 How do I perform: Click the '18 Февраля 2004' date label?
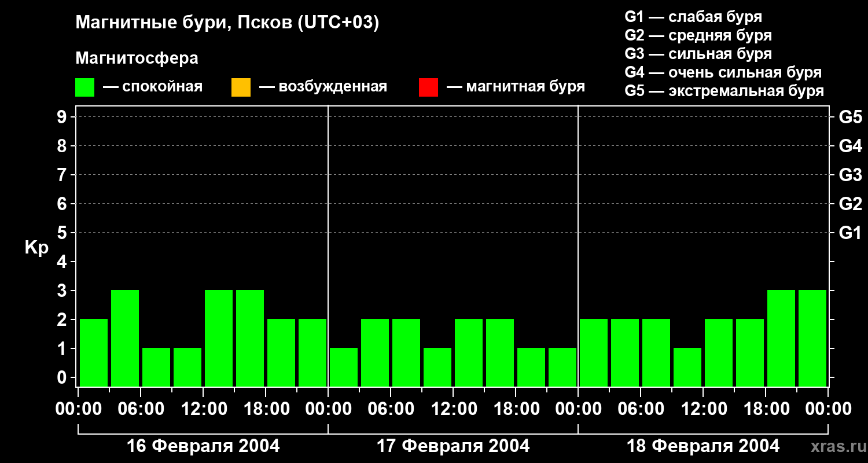(x=703, y=446)
